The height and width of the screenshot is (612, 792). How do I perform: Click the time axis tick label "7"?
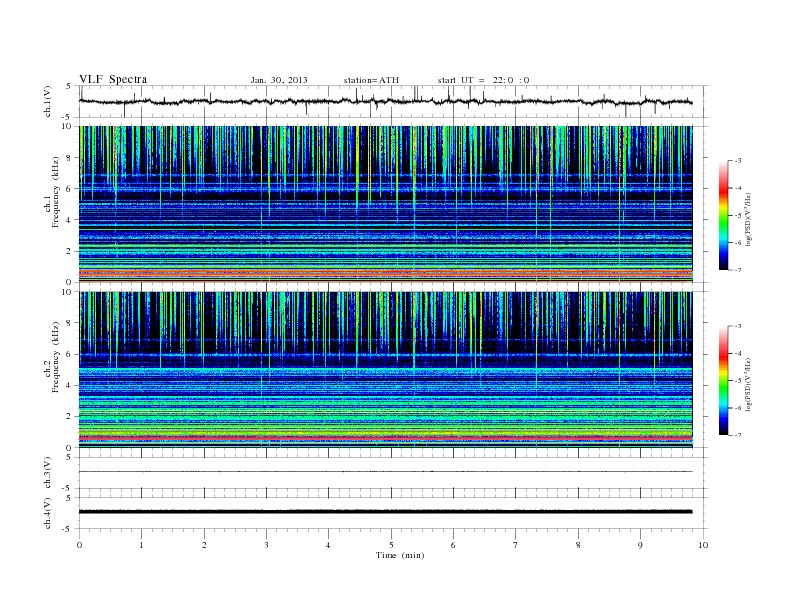coord(516,545)
